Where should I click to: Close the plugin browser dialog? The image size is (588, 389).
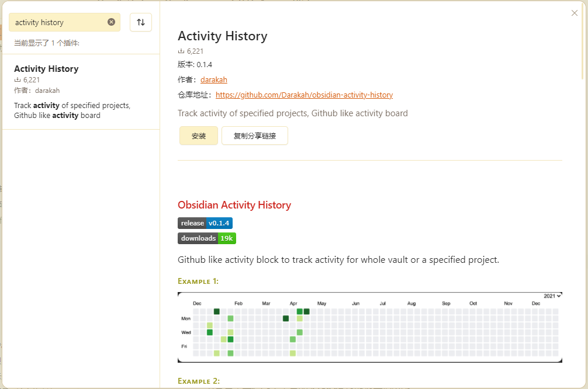[x=575, y=13]
